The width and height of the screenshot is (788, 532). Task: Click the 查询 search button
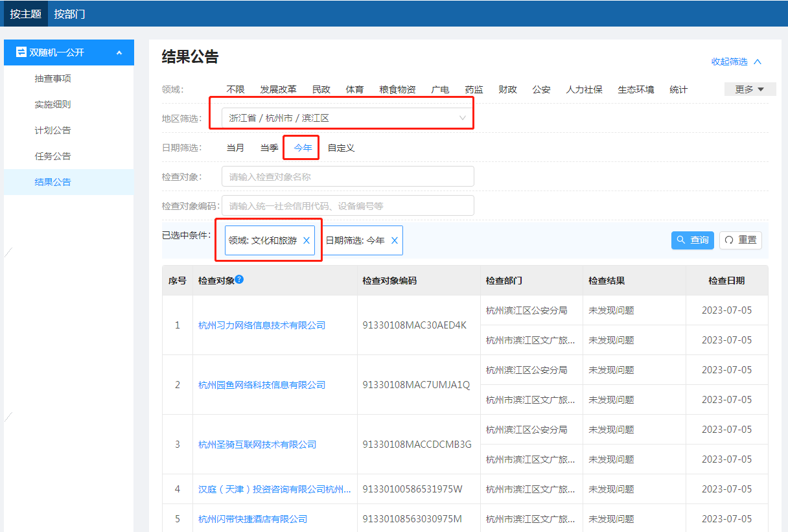pyautogui.click(x=692, y=240)
